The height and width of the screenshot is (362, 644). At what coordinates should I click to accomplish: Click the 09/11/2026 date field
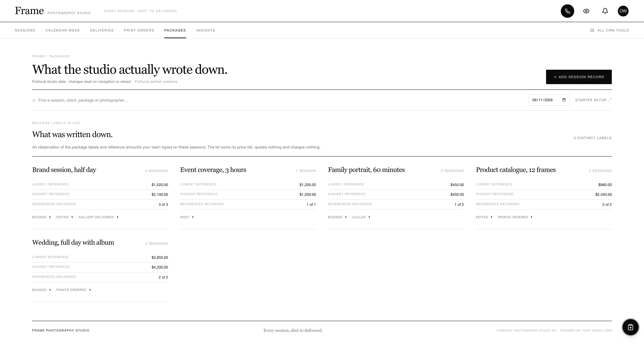[x=549, y=100]
